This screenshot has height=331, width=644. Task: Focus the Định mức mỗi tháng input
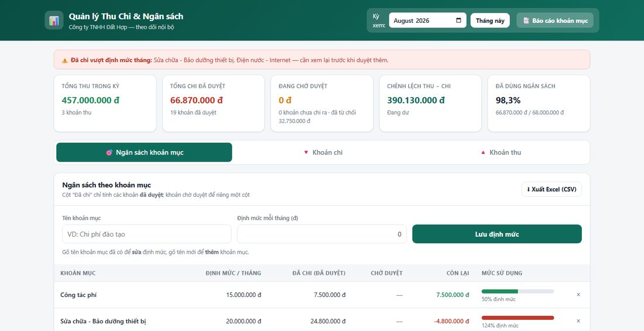[321, 234]
